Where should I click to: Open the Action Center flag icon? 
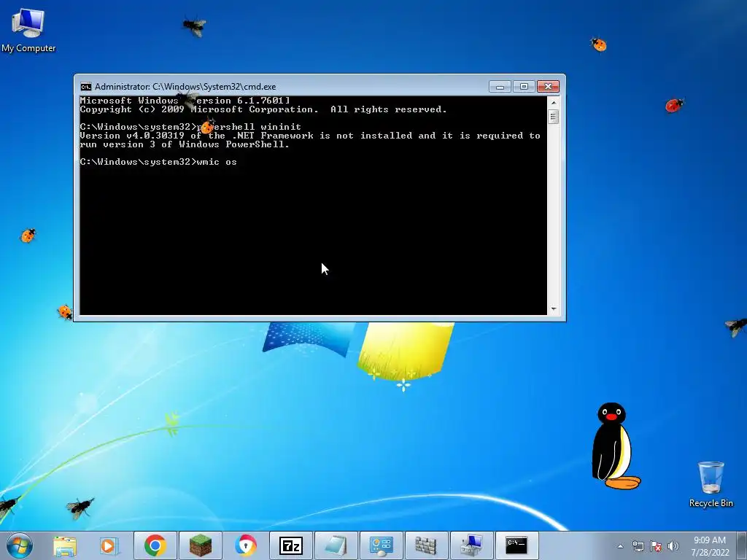coord(656,546)
